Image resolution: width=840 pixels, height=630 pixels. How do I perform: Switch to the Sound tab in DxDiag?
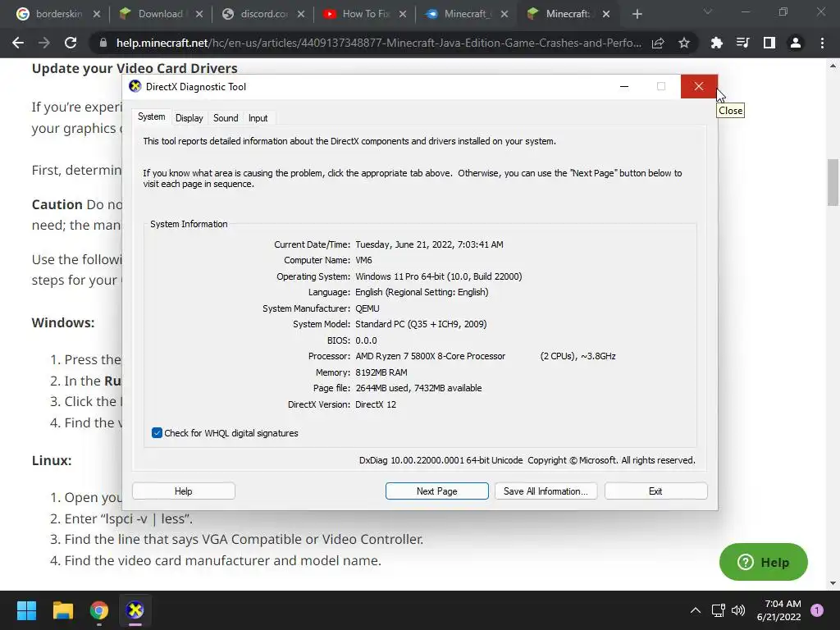click(x=226, y=118)
